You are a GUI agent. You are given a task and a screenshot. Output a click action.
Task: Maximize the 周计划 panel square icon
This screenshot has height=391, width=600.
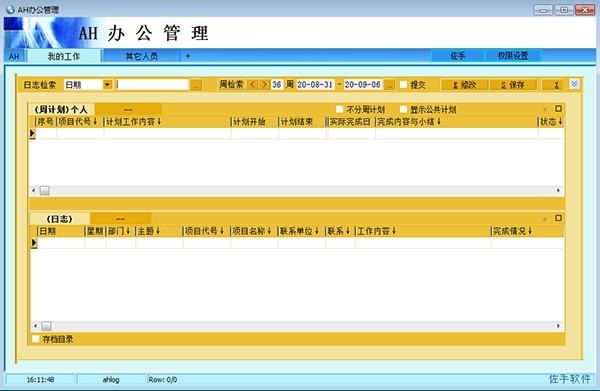558,109
